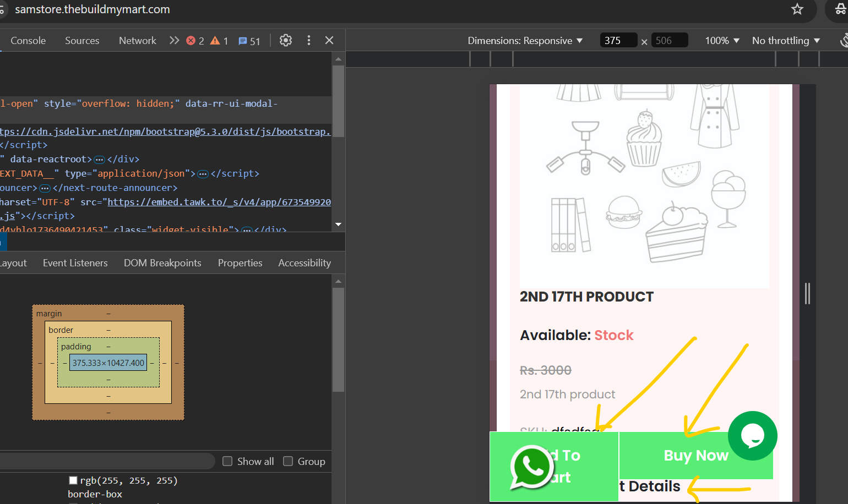Edit the viewport width field 375
This screenshot has height=504, width=848.
coord(618,41)
